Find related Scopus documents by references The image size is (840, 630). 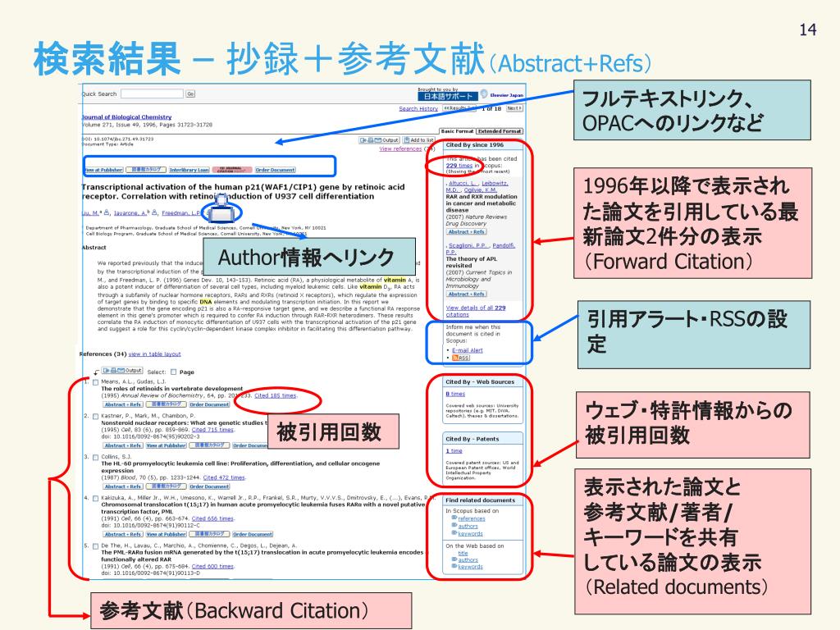click(x=472, y=518)
